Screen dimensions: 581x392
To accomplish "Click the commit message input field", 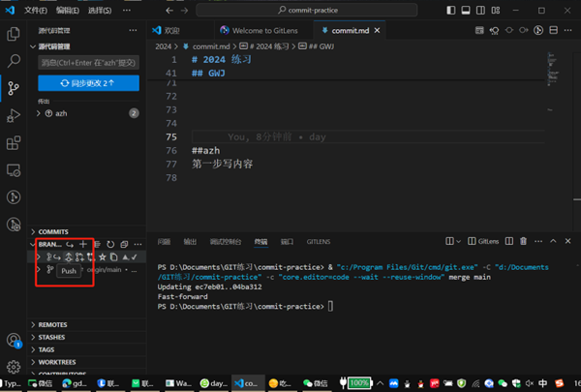I will coord(88,63).
